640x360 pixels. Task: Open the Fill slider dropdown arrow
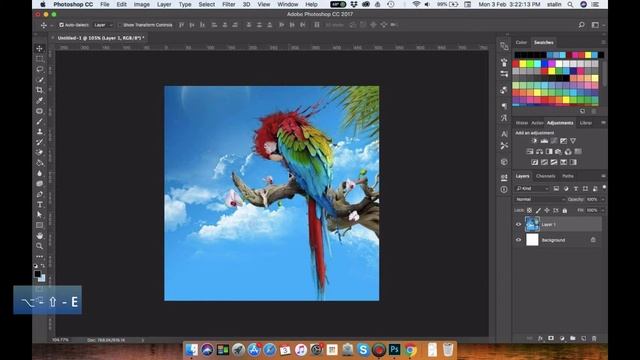pos(603,211)
